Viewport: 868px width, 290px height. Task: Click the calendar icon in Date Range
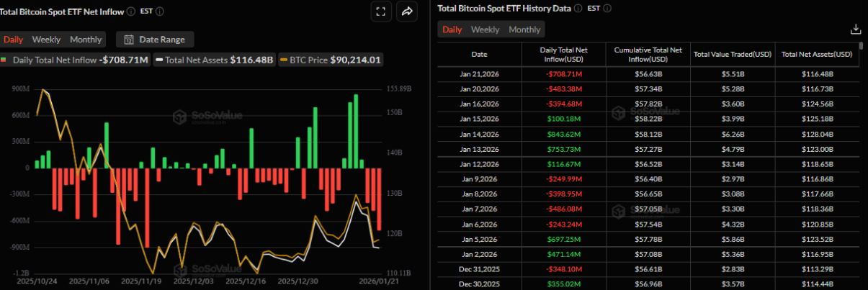coord(130,40)
